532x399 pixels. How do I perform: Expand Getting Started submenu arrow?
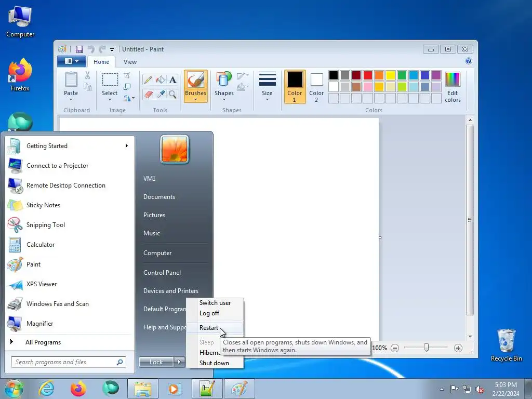point(127,146)
